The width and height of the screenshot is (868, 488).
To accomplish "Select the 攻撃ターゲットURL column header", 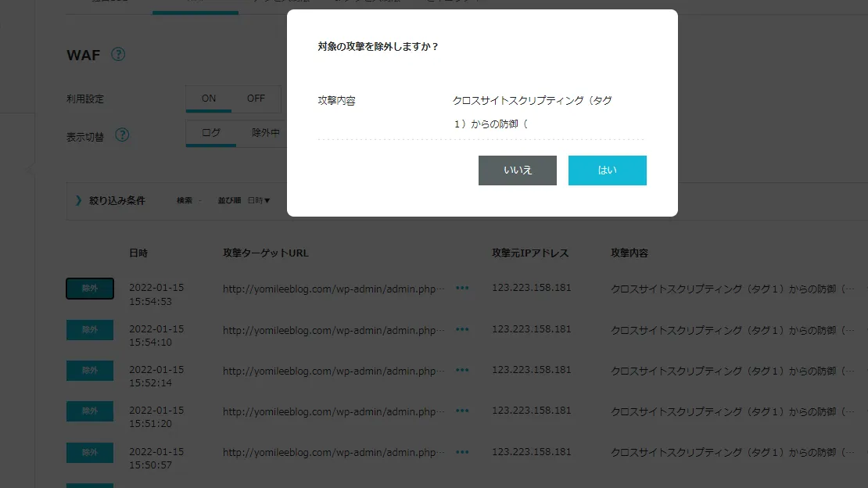I will (x=266, y=253).
